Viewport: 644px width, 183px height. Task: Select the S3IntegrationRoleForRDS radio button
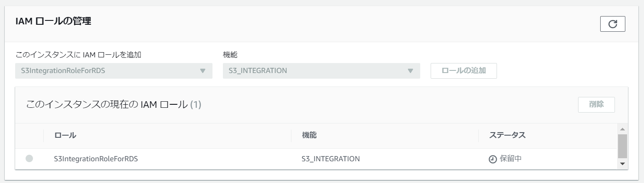tap(29, 159)
